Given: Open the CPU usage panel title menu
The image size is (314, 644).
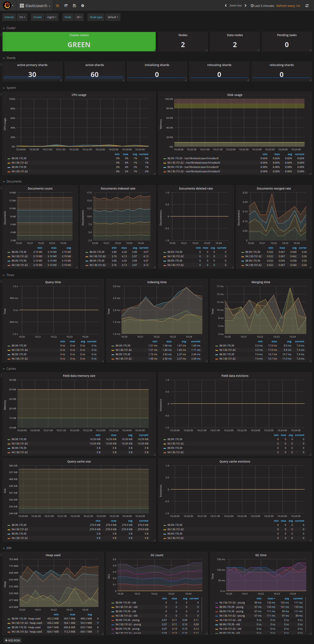Looking at the screenshot, I should (79, 95).
